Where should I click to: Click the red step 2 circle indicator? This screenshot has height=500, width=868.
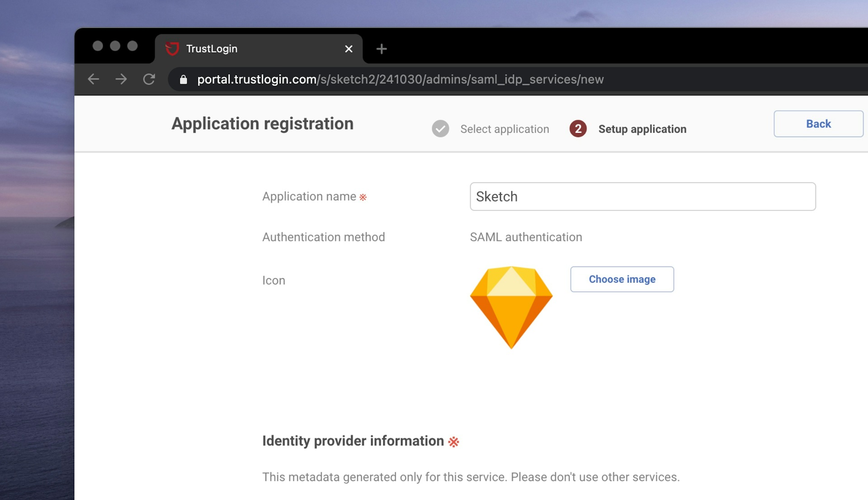pos(577,129)
